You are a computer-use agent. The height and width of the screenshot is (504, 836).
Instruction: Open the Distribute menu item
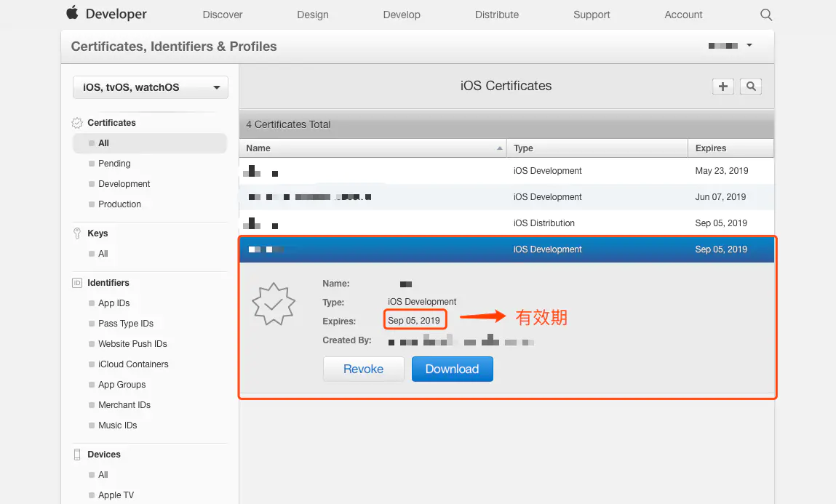pyautogui.click(x=496, y=15)
